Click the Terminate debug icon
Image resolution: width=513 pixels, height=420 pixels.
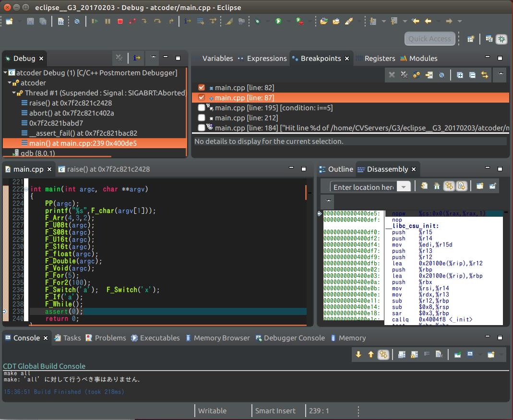click(x=120, y=21)
